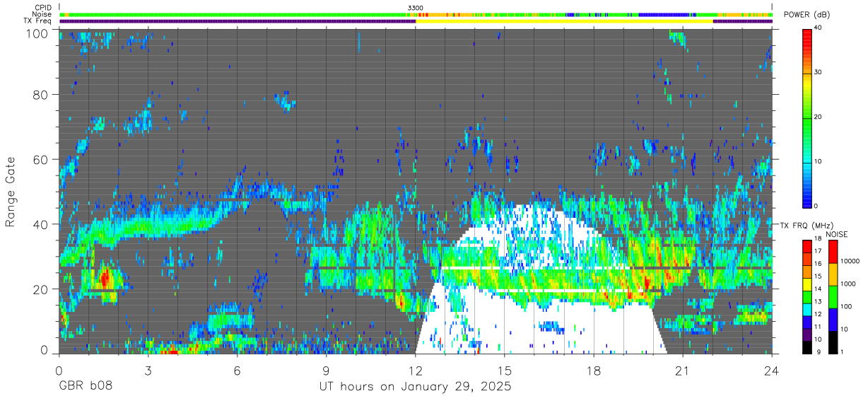Viewport: 868px width, 401px height.
Task: Click the '1000' label on the NOISE scale
Action: pyautogui.click(x=849, y=284)
